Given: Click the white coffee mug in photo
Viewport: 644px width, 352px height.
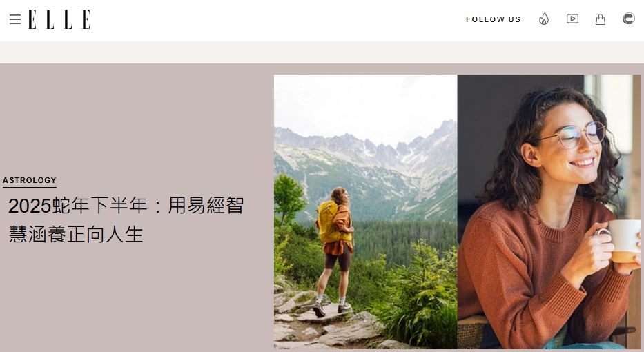Looking at the screenshot, I should (623, 241).
